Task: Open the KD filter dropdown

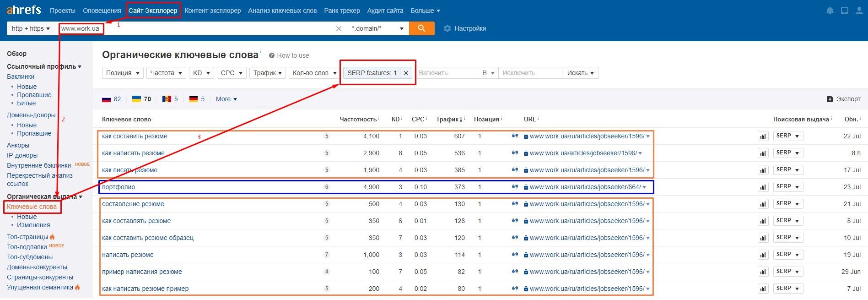Action: 201,73
